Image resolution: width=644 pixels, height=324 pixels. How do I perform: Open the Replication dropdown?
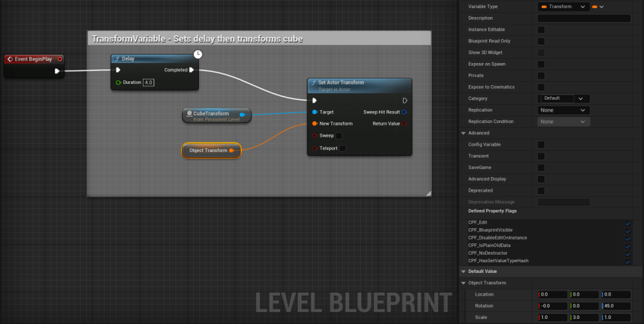tap(563, 110)
